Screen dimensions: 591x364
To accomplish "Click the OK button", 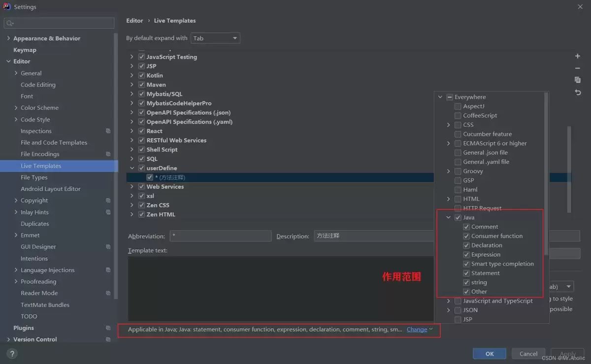I will point(489,354).
